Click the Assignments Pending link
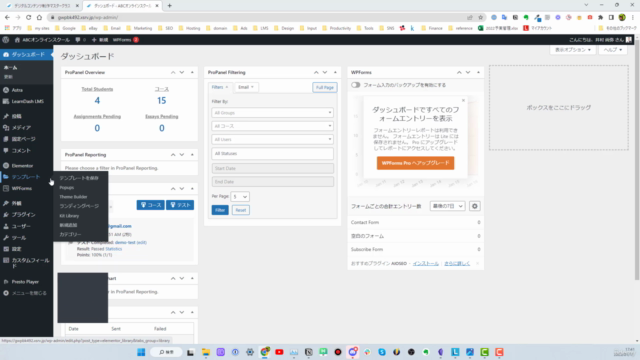 (x=97, y=116)
